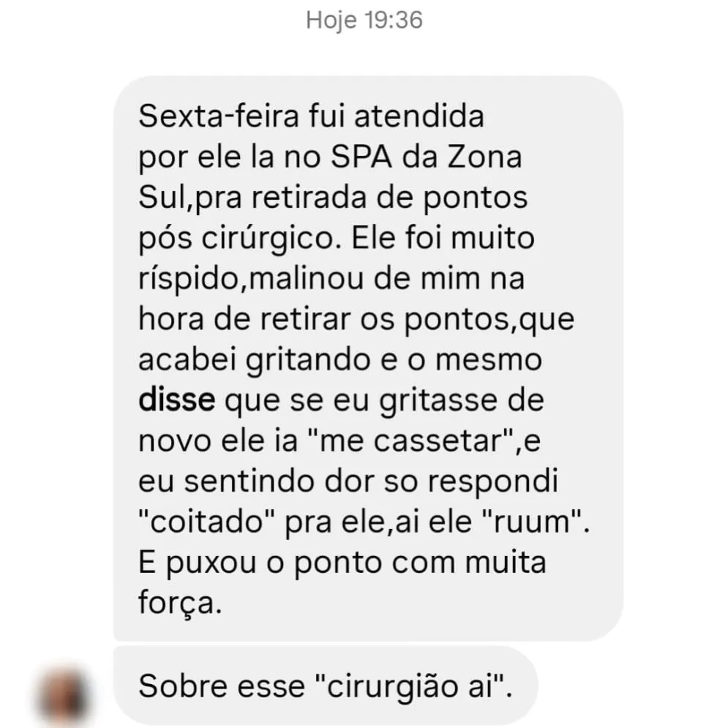Click the word 'puxou' in the message

coord(211,563)
